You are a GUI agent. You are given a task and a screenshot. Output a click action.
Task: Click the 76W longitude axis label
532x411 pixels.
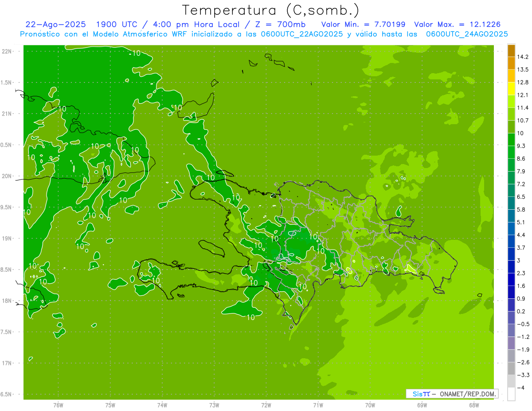58,405
